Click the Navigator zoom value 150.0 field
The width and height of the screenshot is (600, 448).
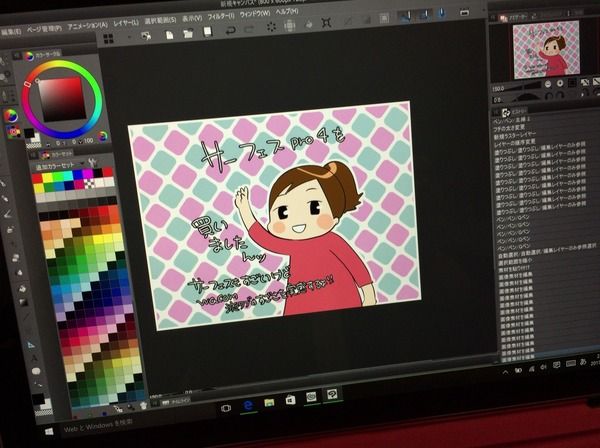[x=498, y=89]
